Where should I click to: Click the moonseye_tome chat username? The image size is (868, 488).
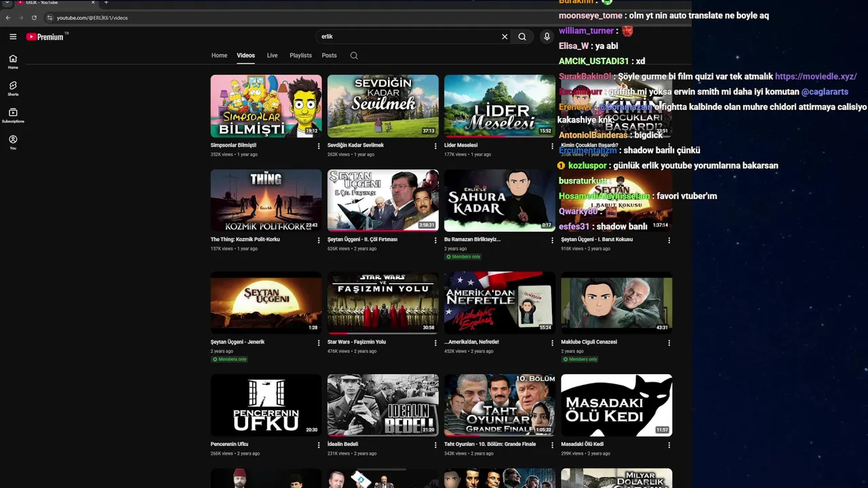pyautogui.click(x=590, y=16)
